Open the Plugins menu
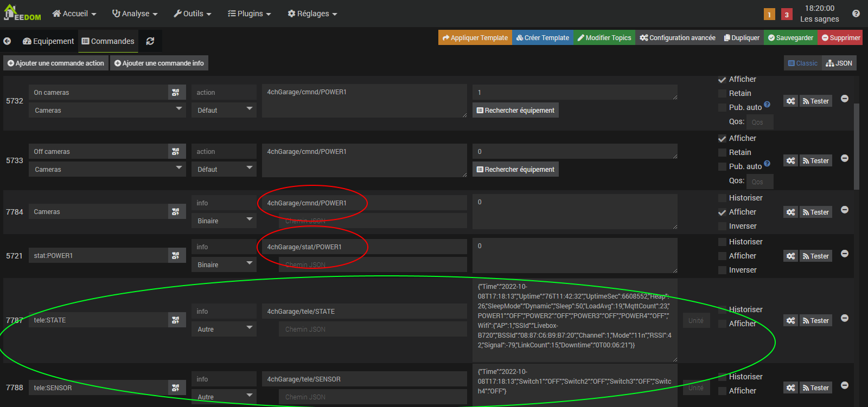Viewport: 868px width, 407px height. tap(250, 14)
